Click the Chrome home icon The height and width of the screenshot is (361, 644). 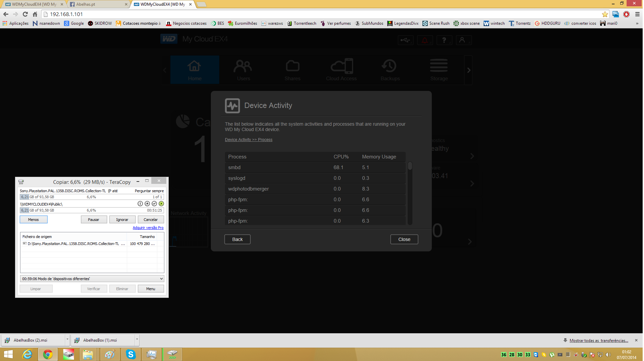(35, 14)
